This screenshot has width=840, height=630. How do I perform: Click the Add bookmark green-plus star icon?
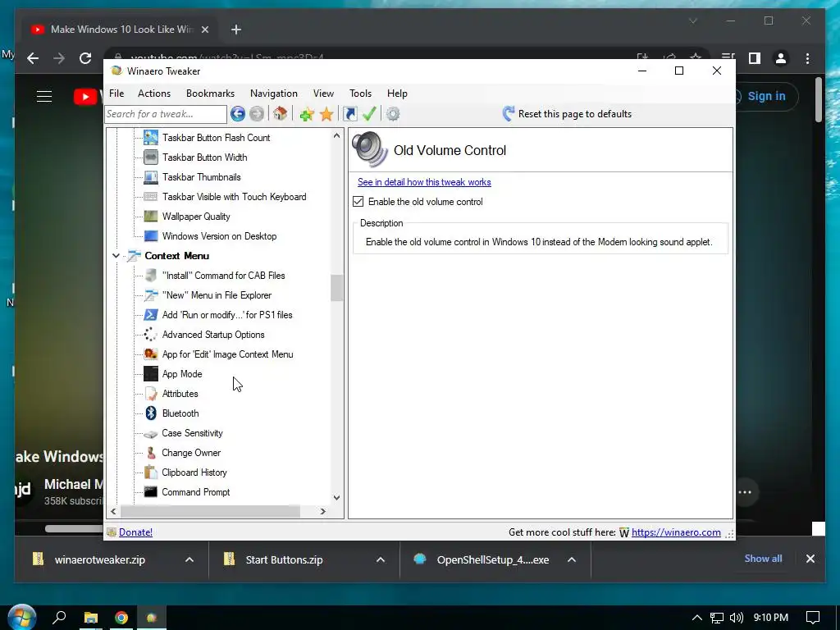click(307, 113)
